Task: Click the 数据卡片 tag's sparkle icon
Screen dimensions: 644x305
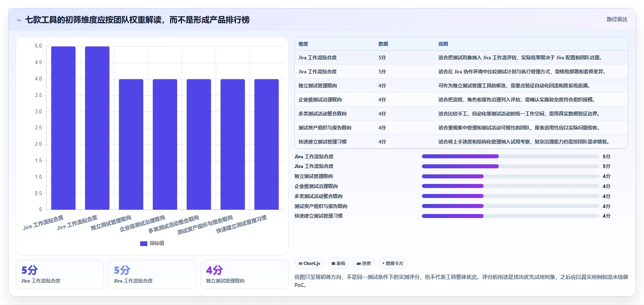Action: coord(383,263)
